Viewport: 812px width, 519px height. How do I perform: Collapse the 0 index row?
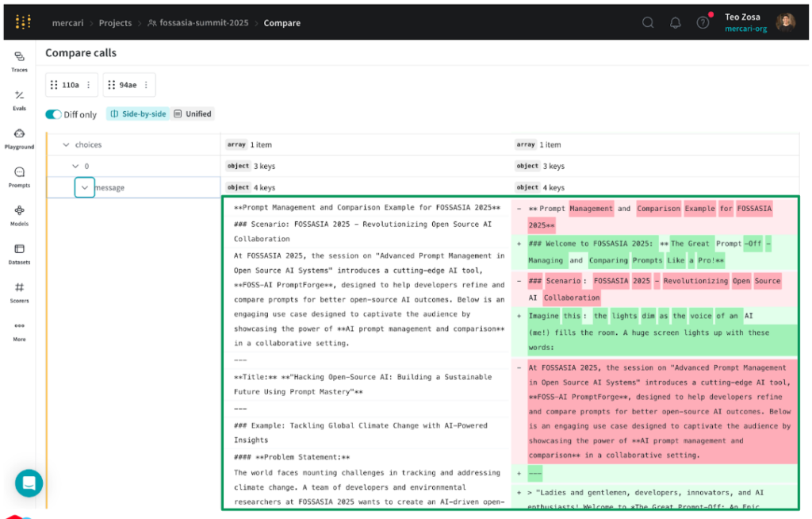point(75,167)
